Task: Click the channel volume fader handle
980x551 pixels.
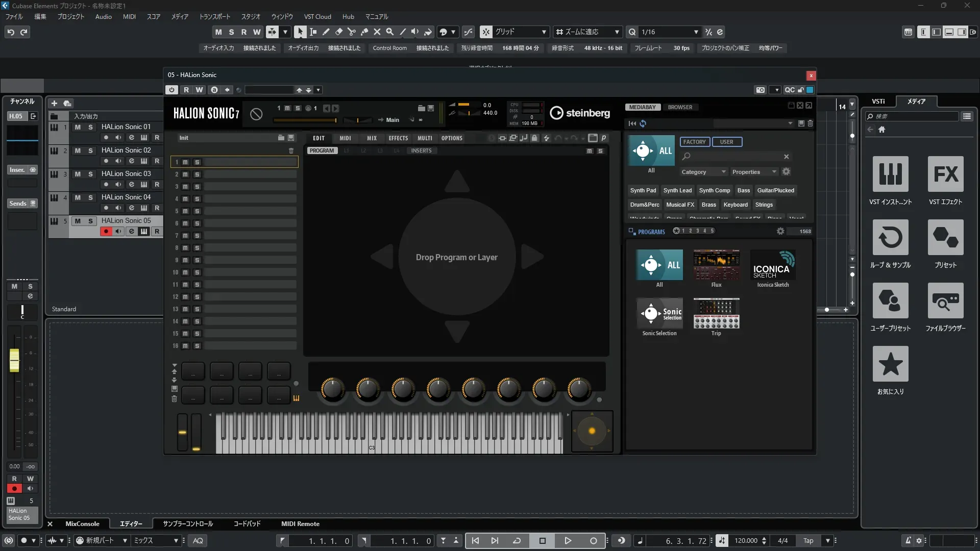Action: click(14, 360)
